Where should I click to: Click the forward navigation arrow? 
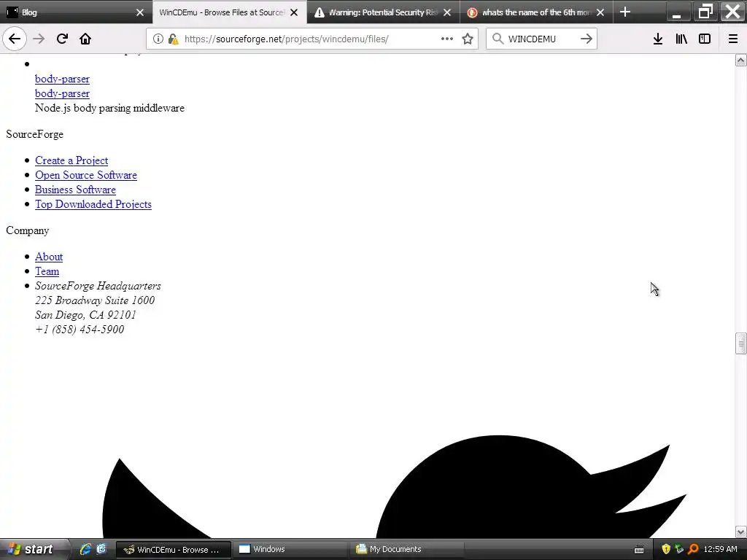coord(39,39)
